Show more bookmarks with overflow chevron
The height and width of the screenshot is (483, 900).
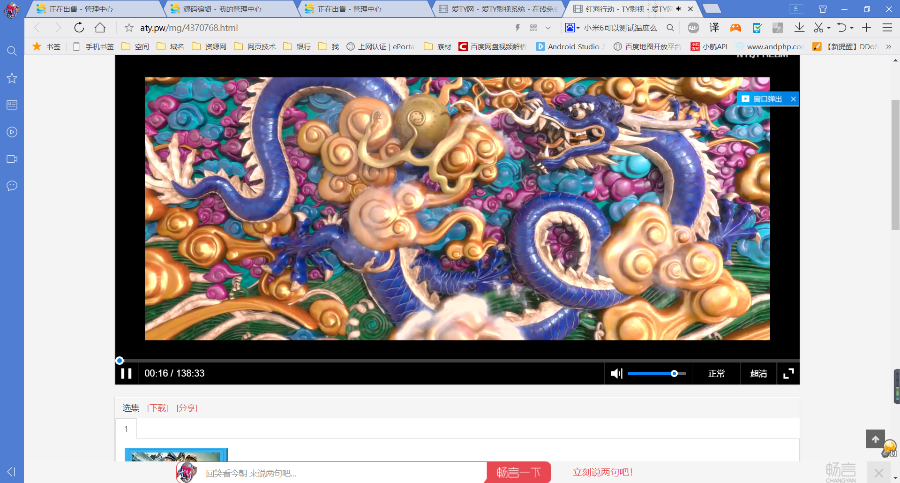click(889, 47)
